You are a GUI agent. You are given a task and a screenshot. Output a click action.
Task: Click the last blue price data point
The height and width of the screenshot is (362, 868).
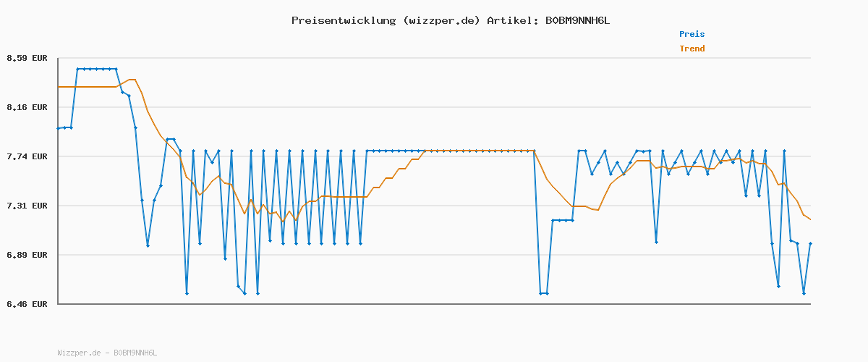point(810,244)
